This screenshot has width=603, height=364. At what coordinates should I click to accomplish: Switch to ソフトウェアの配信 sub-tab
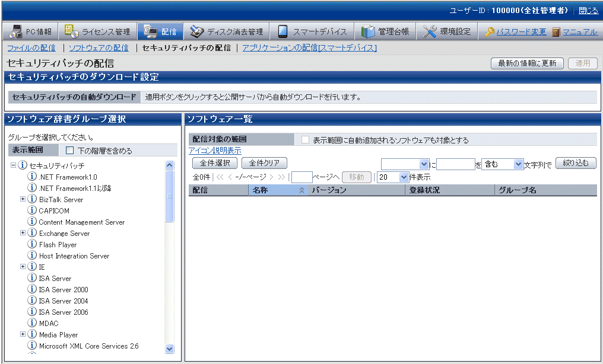click(x=99, y=48)
